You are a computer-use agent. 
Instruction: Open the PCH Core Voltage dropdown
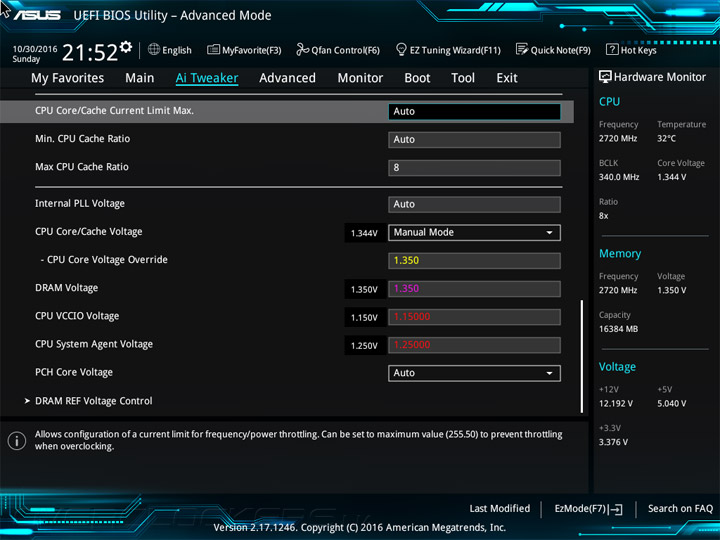click(x=474, y=373)
